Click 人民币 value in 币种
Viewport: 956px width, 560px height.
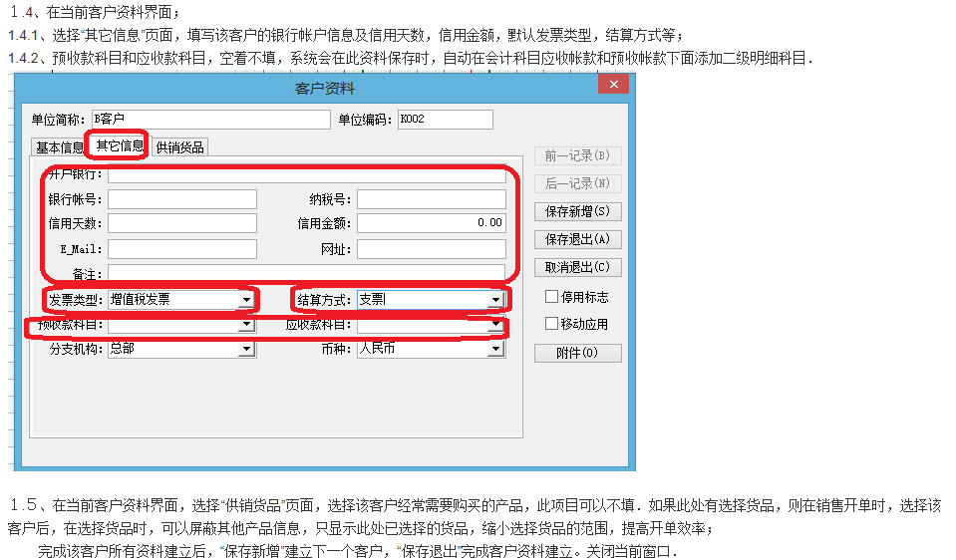(x=377, y=349)
